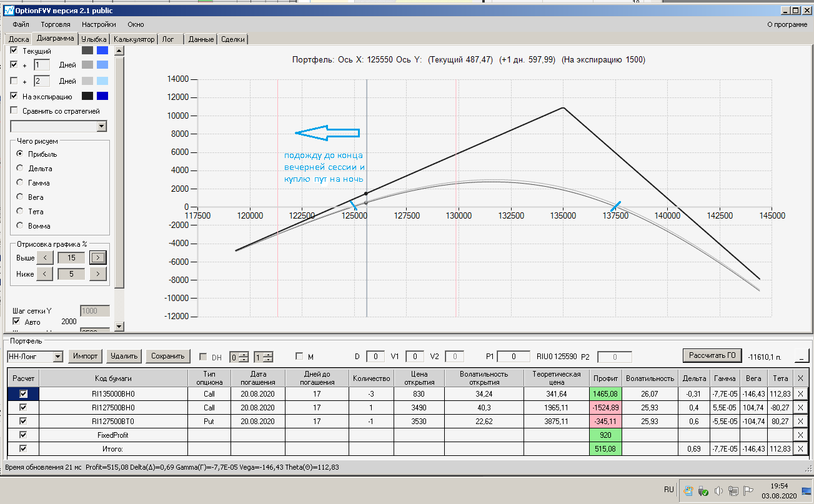
Task: Switch to the Улыбка tab
Action: [94, 39]
